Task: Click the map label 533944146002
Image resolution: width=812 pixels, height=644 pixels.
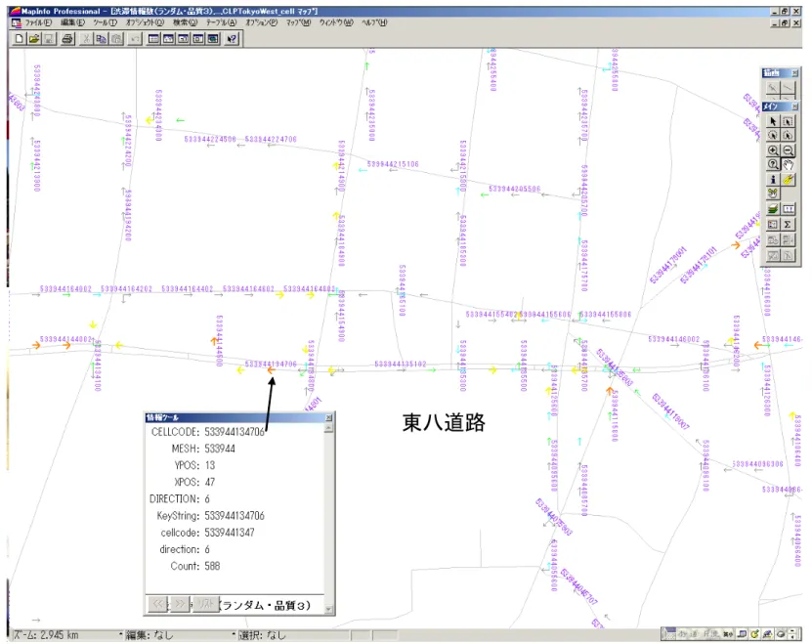Action: (x=673, y=339)
